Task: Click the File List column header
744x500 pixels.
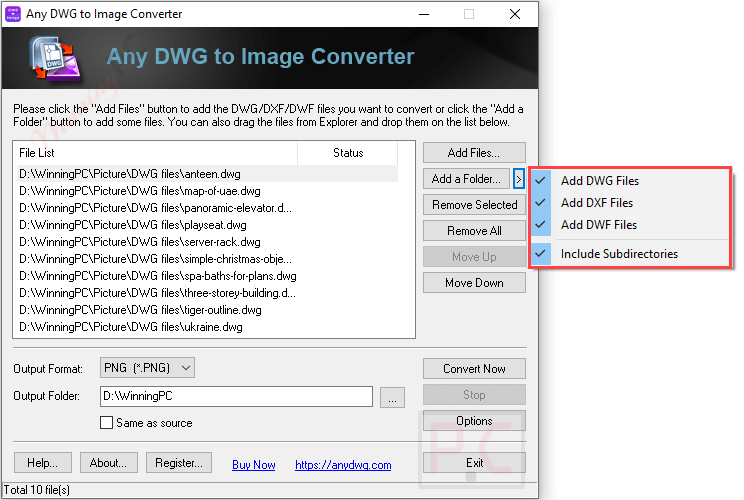Action: click(x=156, y=153)
